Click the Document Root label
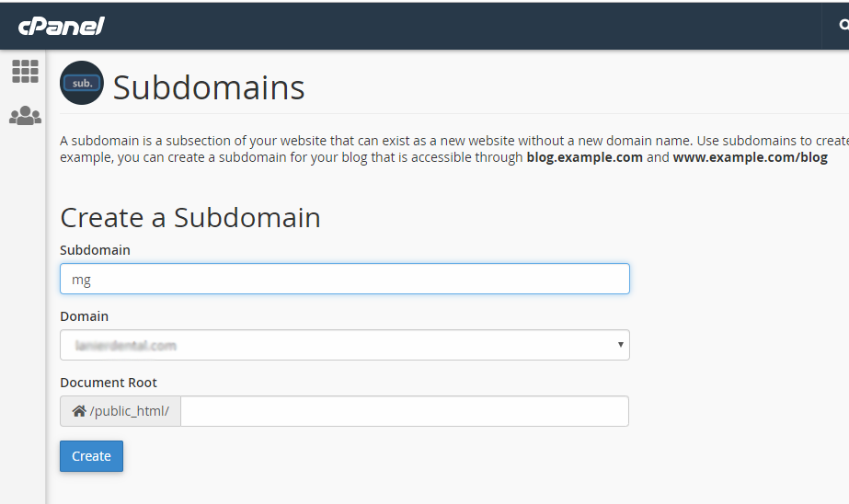Viewport: 849px width, 504px height. (109, 383)
